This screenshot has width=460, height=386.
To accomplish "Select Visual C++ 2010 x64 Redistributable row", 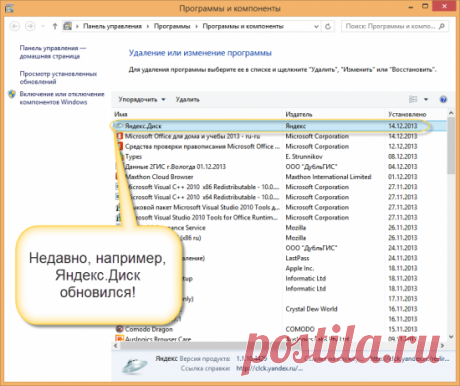I will tap(279, 197).
